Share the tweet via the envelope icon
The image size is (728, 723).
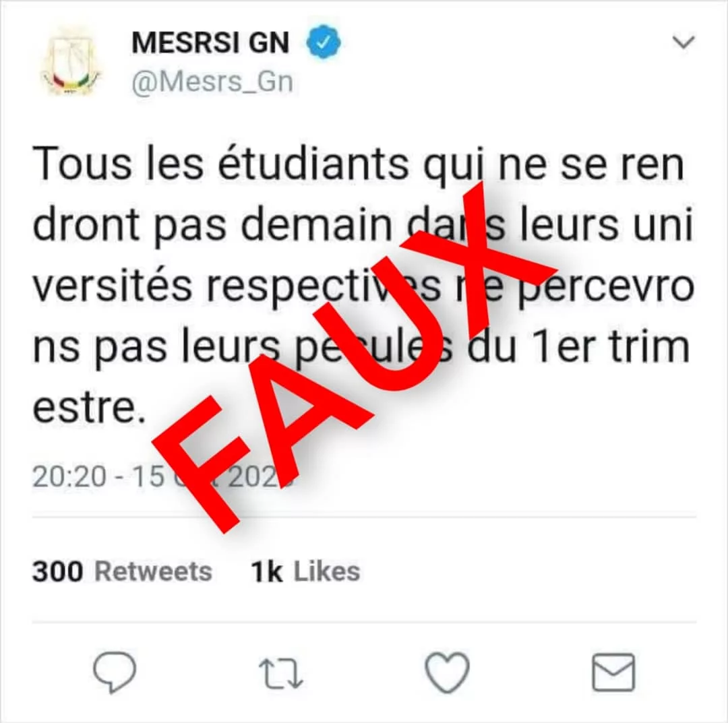pyautogui.click(x=613, y=672)
